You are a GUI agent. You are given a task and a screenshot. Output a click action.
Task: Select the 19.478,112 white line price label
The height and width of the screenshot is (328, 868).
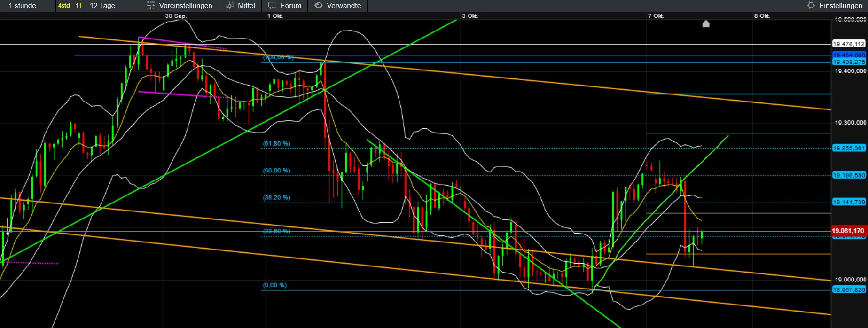tap(849, 44)
